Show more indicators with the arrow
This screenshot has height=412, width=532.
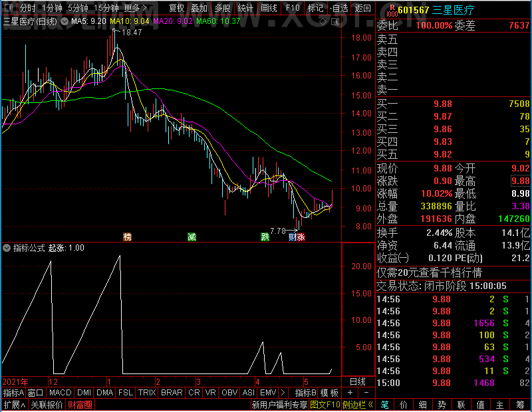pos(283,393)
